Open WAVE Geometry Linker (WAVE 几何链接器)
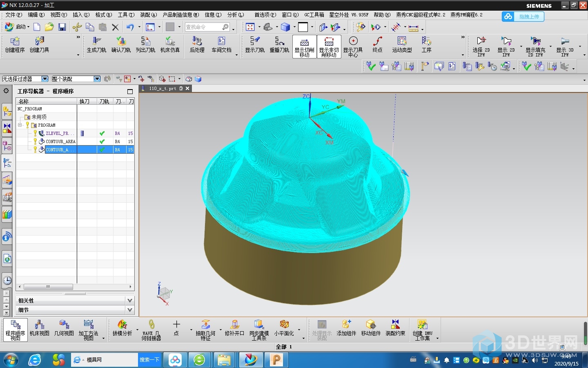588x368 pixels. [x=151, y=330]
